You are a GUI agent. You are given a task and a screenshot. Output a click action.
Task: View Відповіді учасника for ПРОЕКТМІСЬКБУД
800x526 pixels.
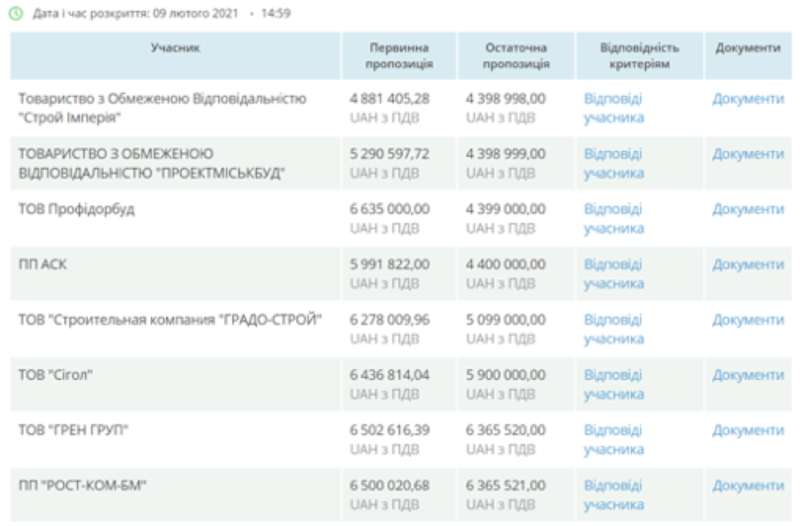pos(614,163)
